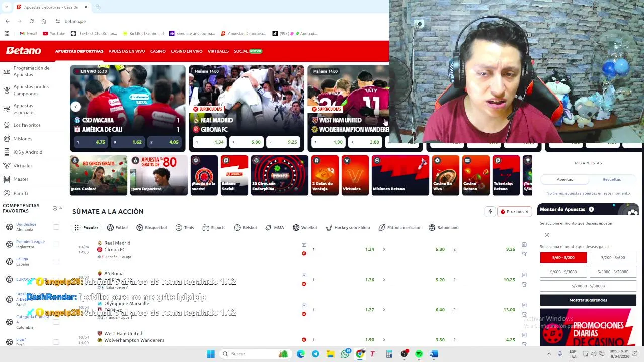The width and height of the screenshot is (644, 362).
Task: Open Casino en Vivo top menu
Action: pyautogui.click(x=186, y=51)
